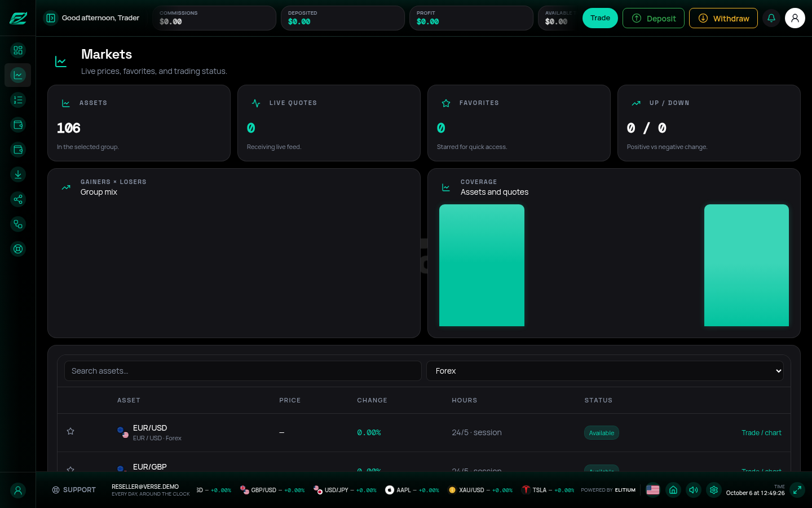Viewport: 812px width, 508px height.
Task: Click the RESELLER@VERSE.DEMO text
Action: 145,487
